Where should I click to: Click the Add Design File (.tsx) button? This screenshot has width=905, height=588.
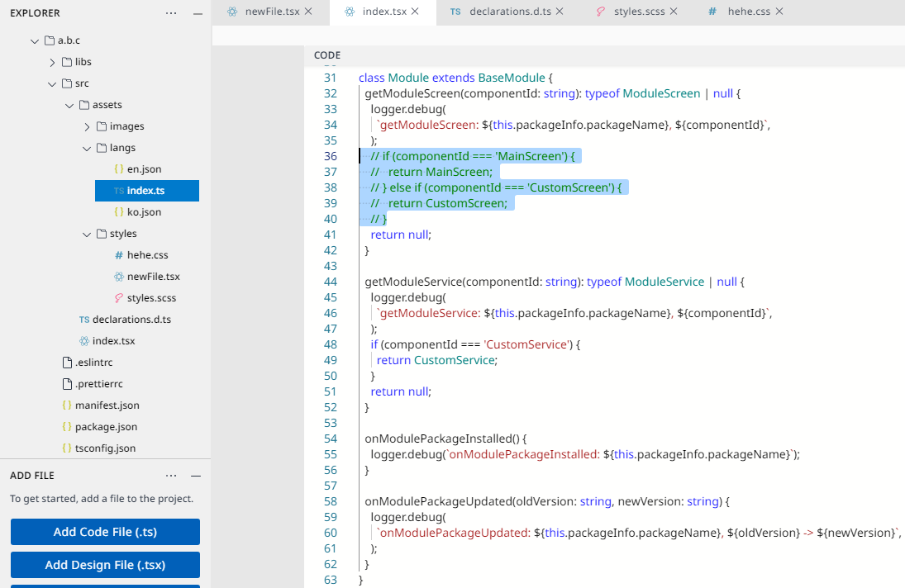pos(105,565)
